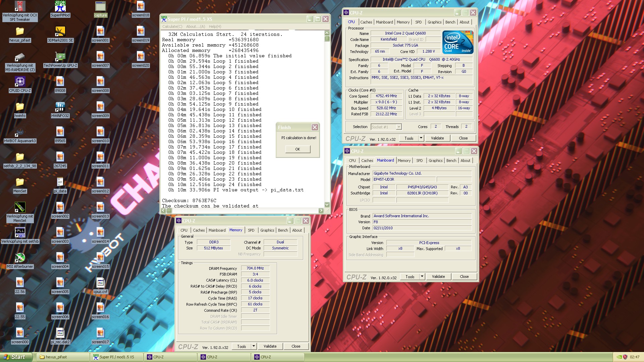
Task: Click Validate in top CPU-Z window
Action: 437,138
